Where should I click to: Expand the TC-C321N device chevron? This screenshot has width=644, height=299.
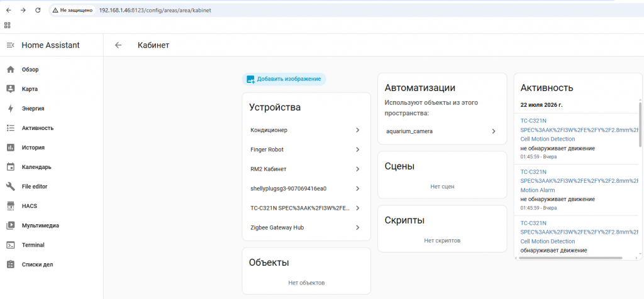[x=357, y=208]
